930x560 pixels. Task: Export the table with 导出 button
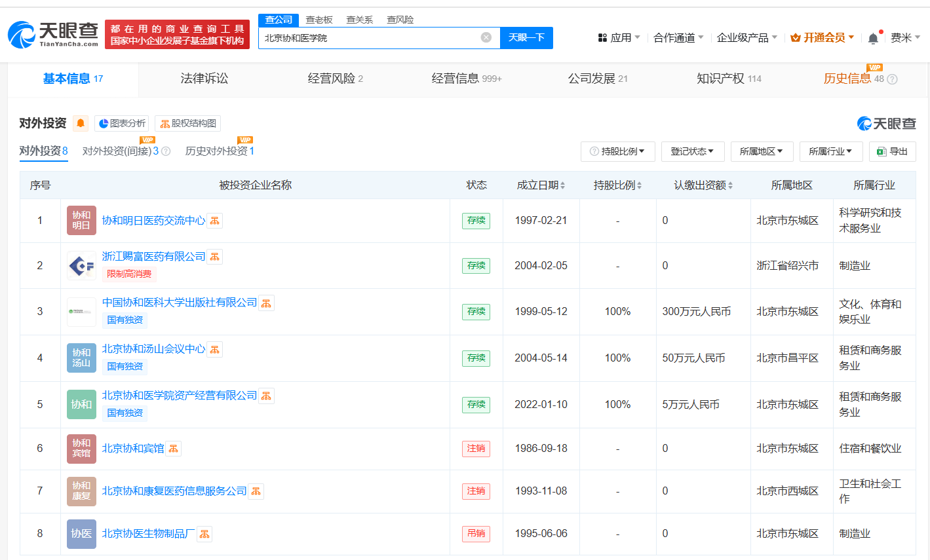(x=893, y=151)
